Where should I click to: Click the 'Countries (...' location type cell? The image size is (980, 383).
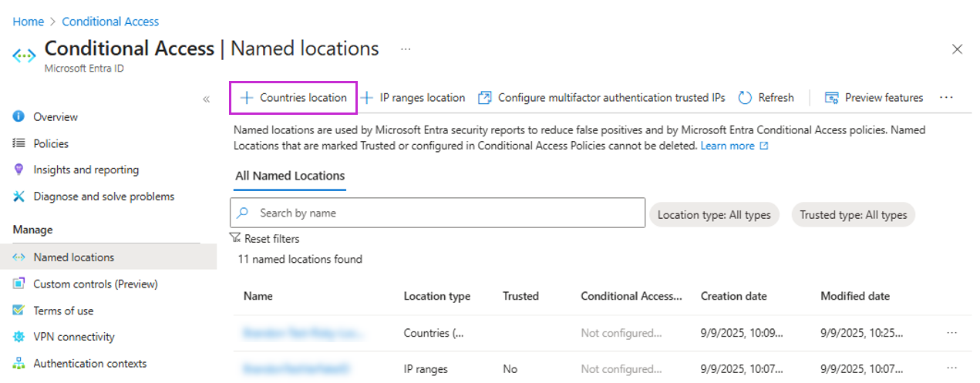pyautogui.click(x=435, y=333)
